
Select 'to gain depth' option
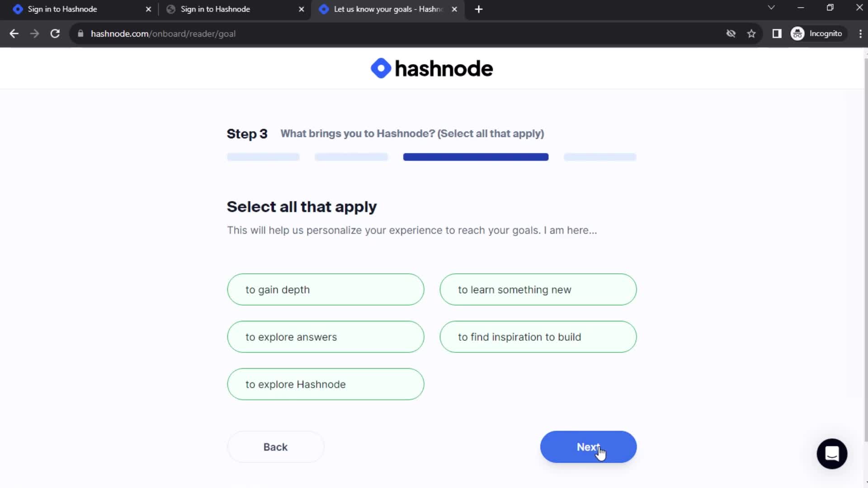pyautogui.click(x=326, y=289)
